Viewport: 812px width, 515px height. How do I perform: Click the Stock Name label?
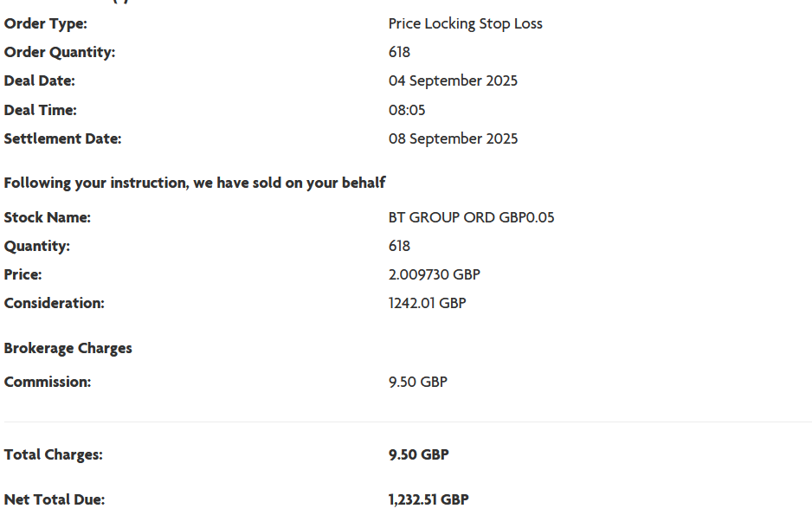click(x=48, y=217)
